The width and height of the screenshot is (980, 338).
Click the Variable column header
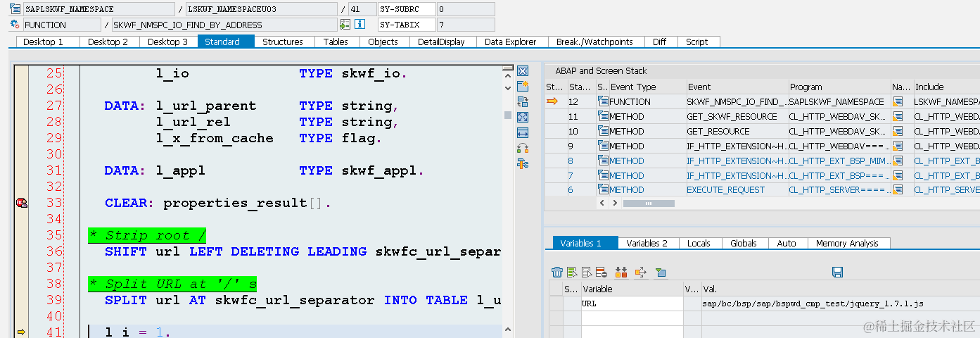(632, 289)
